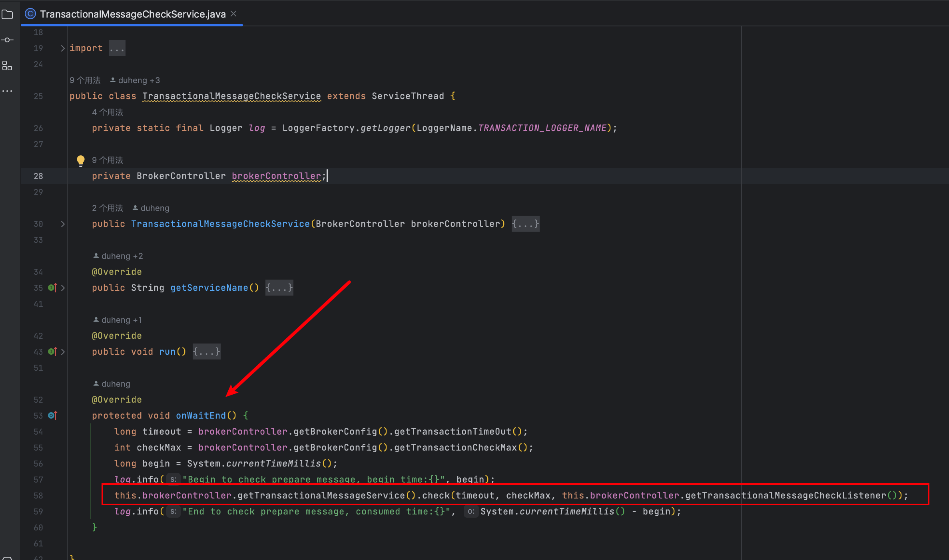
Task: Expand run method's folded {...} body
Action: tap(207, 351)
